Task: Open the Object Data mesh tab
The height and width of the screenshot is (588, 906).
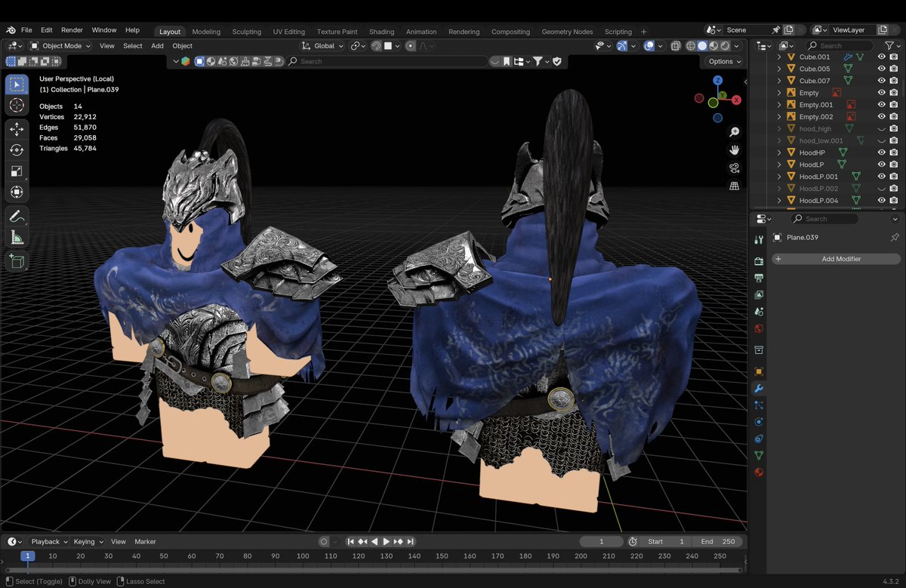Action: (x=759, y=455)
